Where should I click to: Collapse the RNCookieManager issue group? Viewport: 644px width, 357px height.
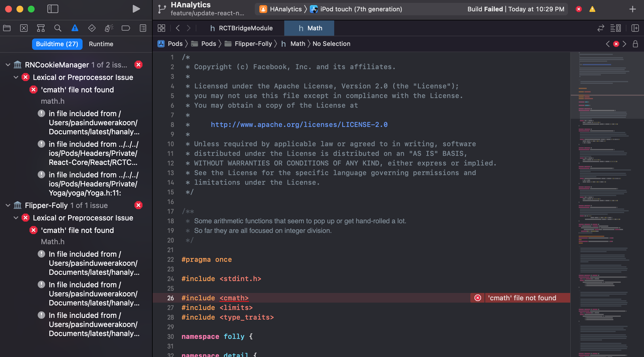click(8, 65)
